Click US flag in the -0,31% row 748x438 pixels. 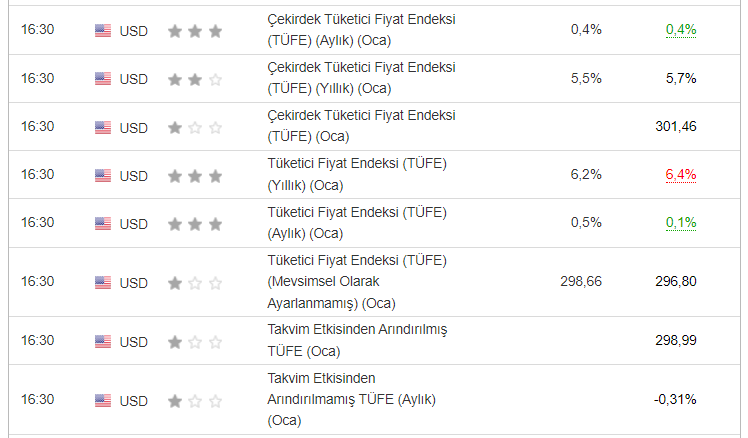pos(103,400)
